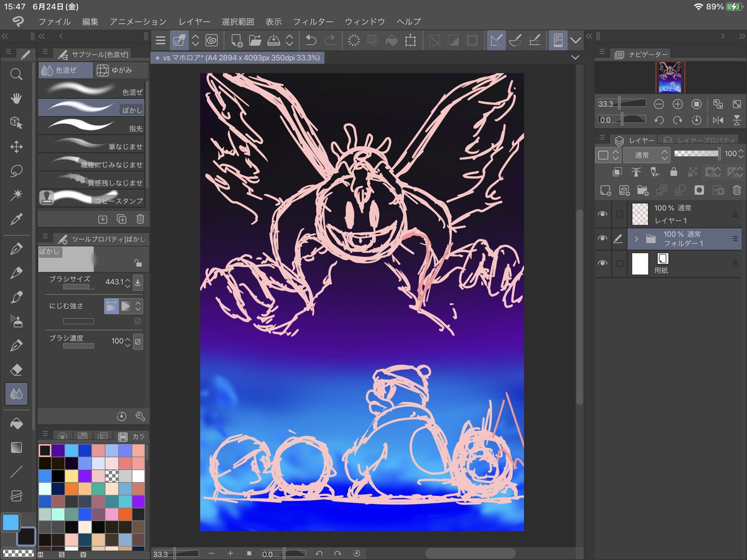Click the Delete layer trash icon
The image size is (747, 560).
(737, 190)
